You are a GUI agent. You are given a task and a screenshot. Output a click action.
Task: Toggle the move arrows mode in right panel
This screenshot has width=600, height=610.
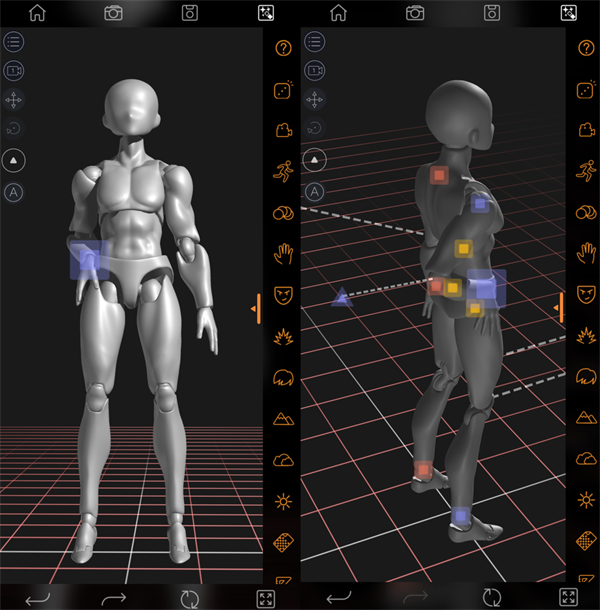tap(314, 100)
